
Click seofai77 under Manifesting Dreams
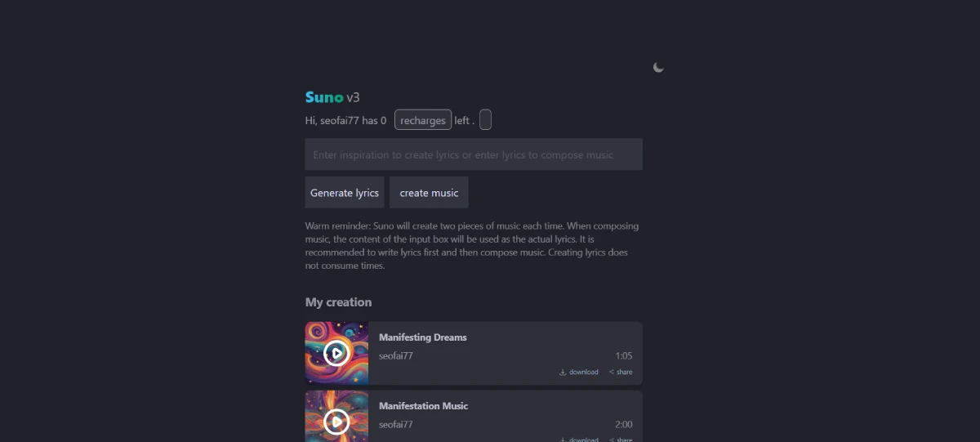click(396, 356)
